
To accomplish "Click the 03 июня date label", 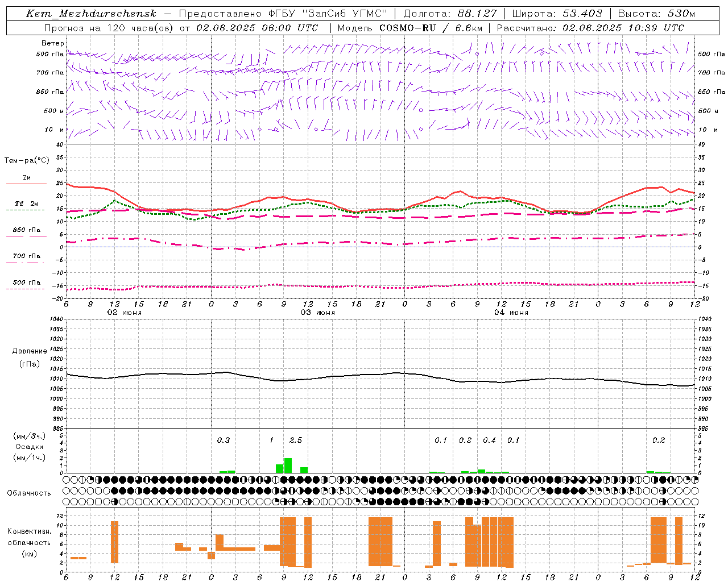I will [318, 313].
